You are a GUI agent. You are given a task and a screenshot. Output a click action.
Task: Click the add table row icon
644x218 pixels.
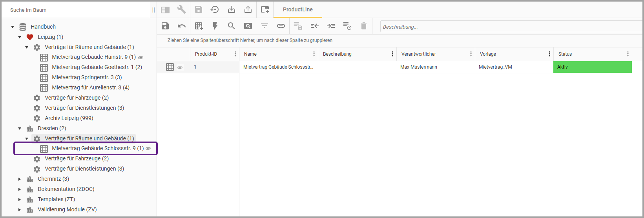tap(199, 26)
